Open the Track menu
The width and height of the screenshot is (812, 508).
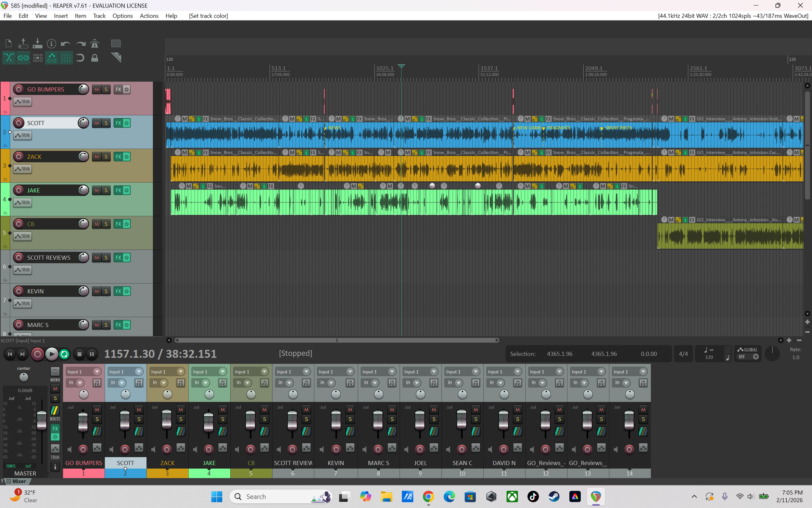[99, 16]
